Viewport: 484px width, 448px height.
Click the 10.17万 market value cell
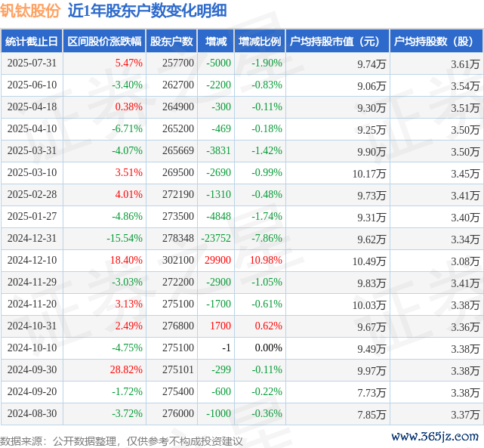pyautogui.click(x=369, y=174)
